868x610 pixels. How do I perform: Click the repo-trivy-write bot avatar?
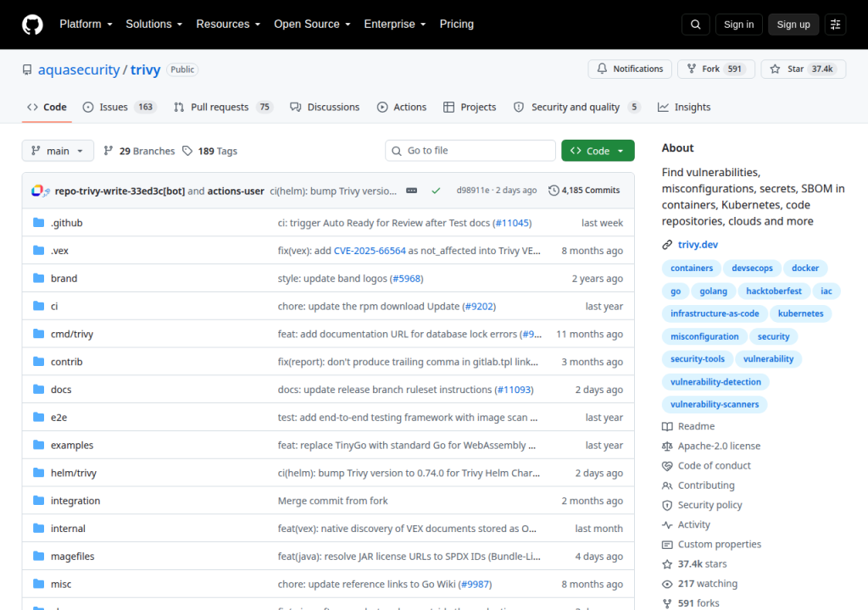pyautogui.click(x=37, y=191)
